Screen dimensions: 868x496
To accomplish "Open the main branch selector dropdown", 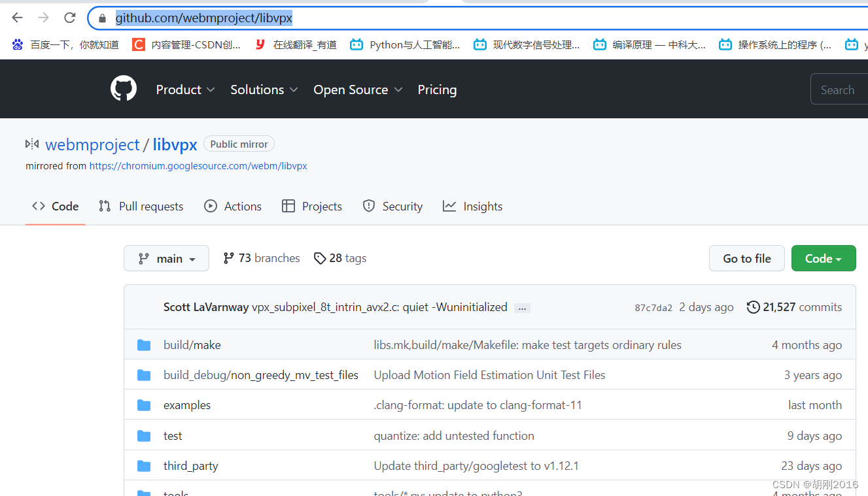I will [x=166, y=258].
